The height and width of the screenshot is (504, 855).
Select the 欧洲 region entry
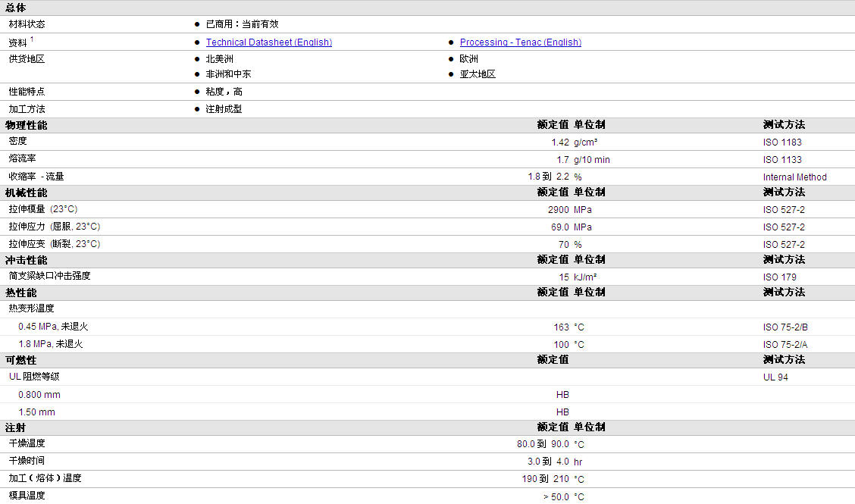[x=469, y=59]
